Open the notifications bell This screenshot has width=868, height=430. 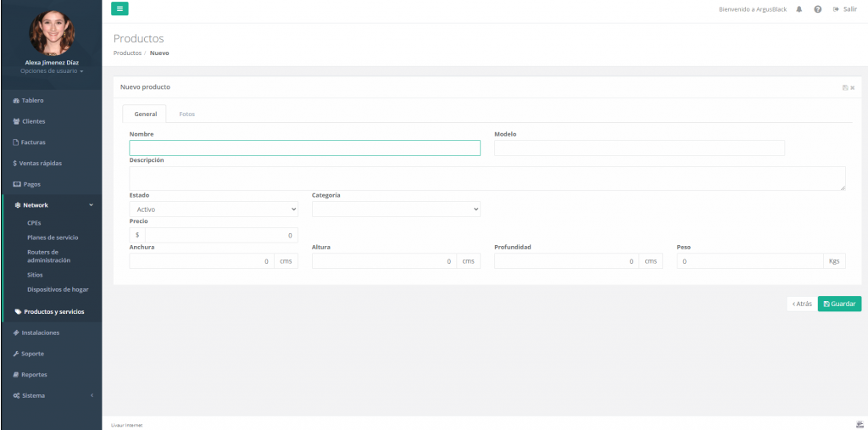pyautogui.click(x=799, y=9)
